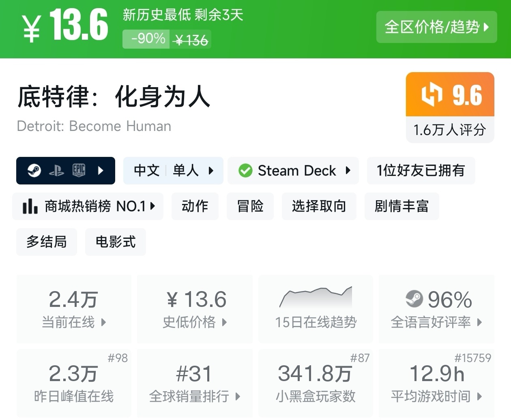
Task: Click the green Steam Deck verified checkmark
Action: click(245, 171)
